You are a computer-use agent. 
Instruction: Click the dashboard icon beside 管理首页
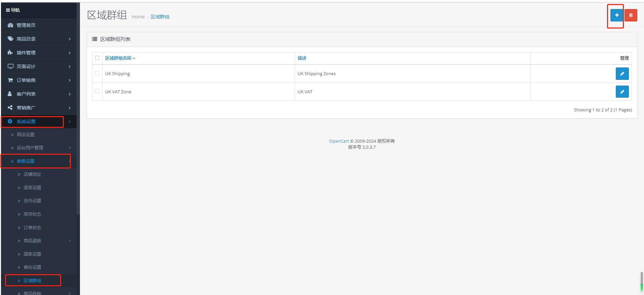point(10,25)
